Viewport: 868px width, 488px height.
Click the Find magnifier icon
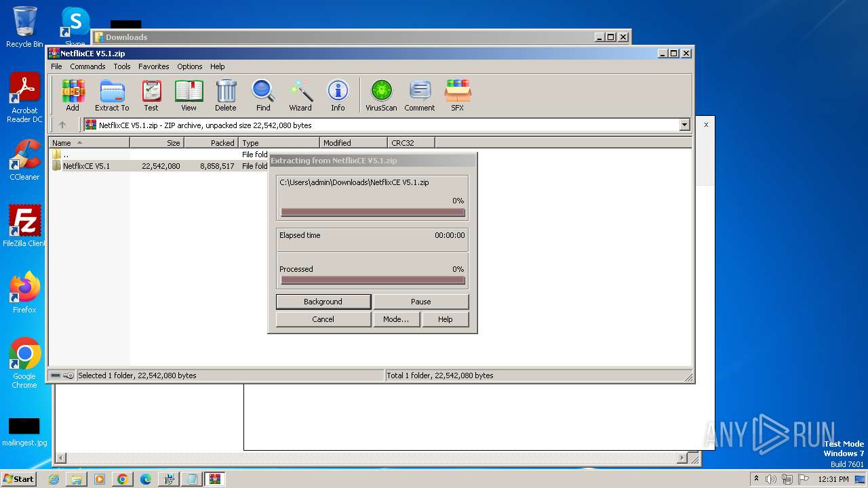263,95
